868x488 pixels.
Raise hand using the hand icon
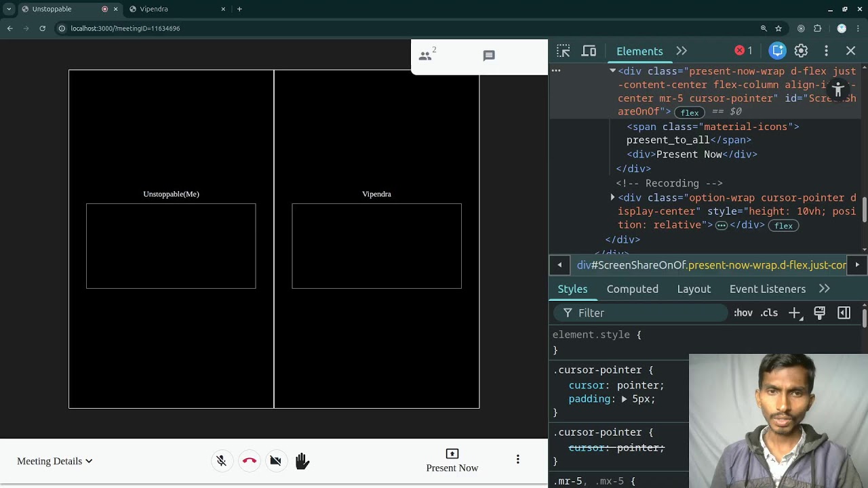tap(302, 461)
